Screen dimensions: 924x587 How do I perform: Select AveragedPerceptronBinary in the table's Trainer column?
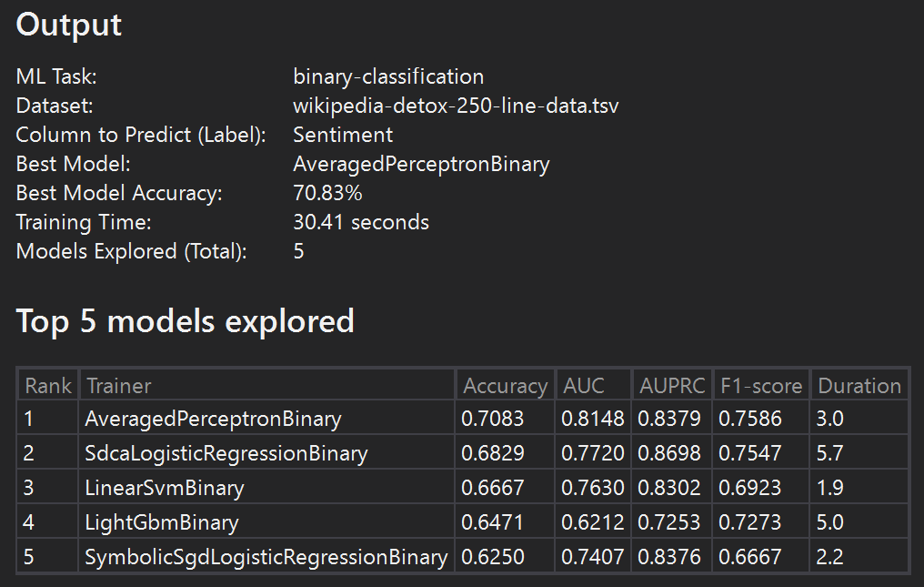(x=213, y=419)
